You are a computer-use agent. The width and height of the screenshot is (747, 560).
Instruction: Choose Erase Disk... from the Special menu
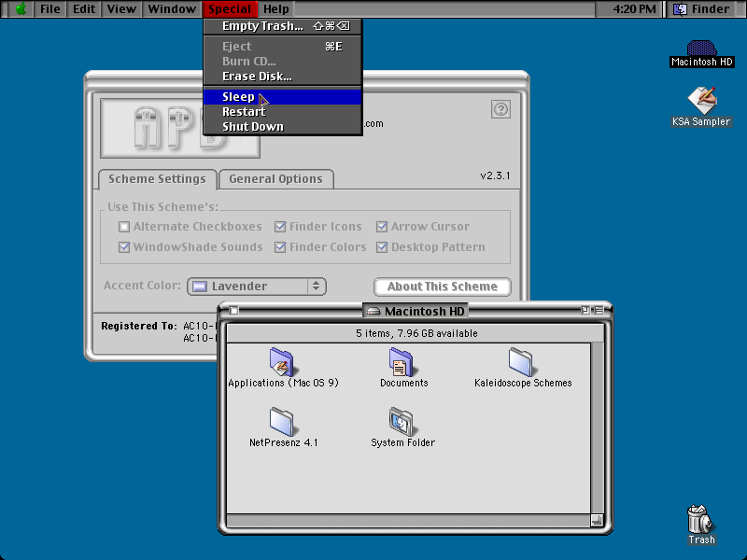coord(283,77)
